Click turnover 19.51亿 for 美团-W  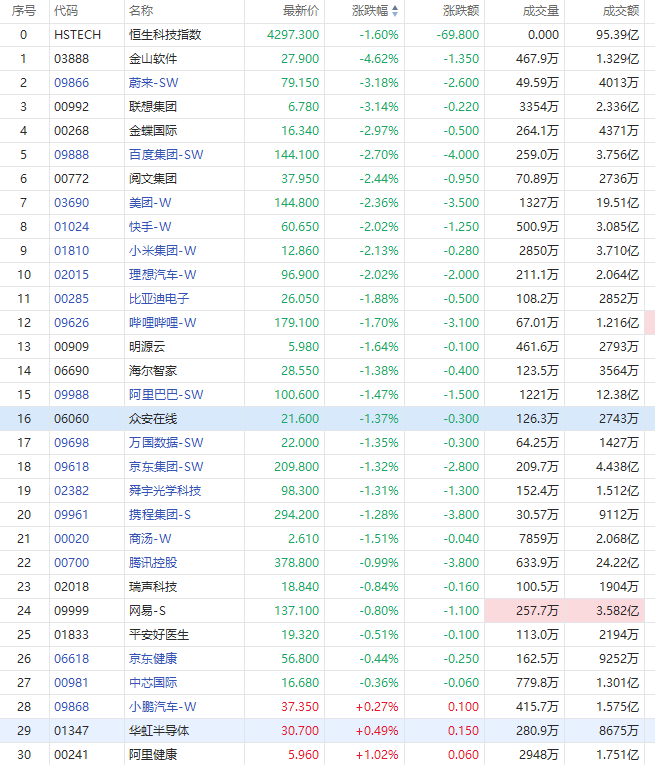pos(617,202)
